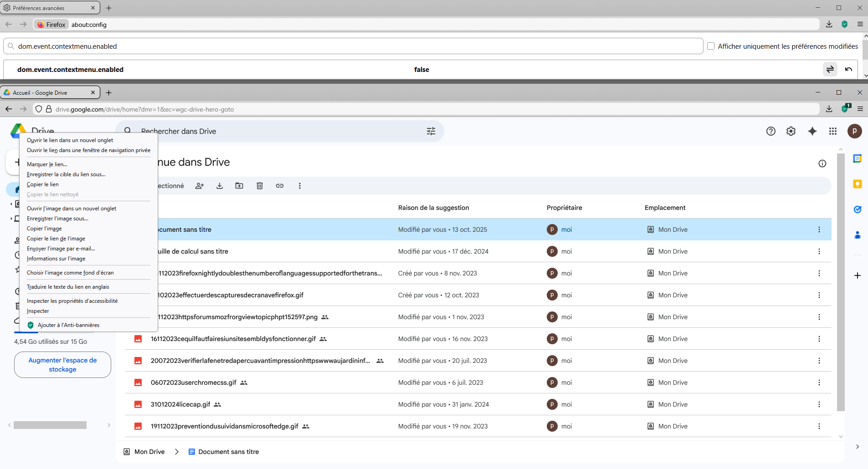868x469 pixels.
Task: Select 'Inspecter' from the context menu
Action: tap(38, 311)
